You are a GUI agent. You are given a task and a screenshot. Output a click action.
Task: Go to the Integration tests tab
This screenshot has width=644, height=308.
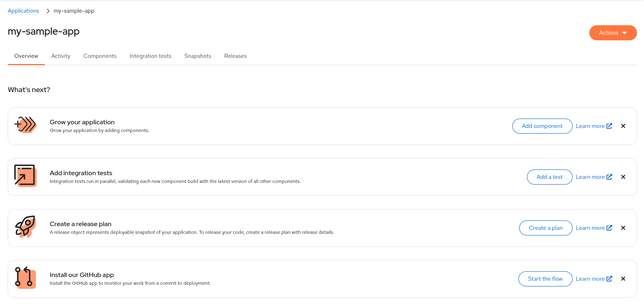150,56
